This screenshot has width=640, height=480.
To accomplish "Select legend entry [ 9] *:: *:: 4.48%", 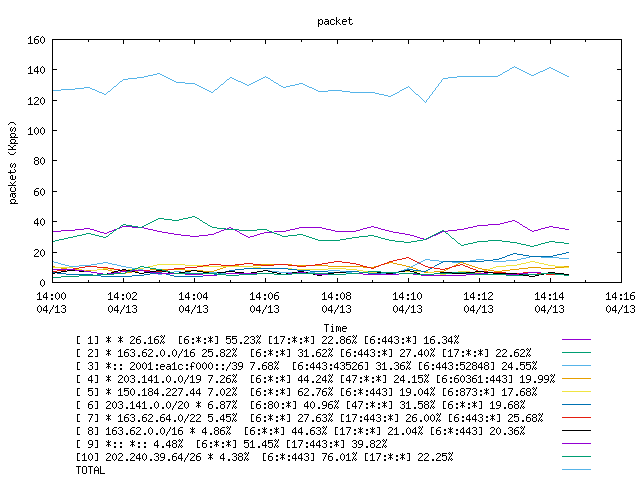I will click(231, 444).
